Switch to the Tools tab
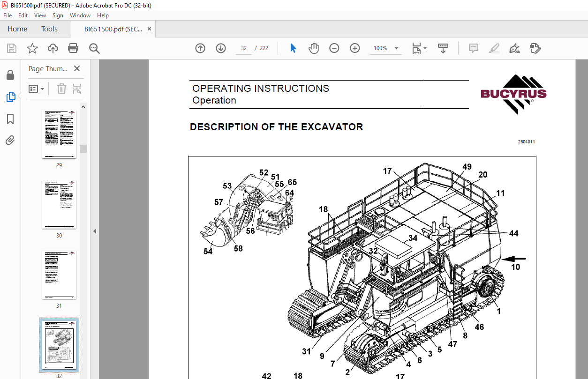 pos(49,29)
